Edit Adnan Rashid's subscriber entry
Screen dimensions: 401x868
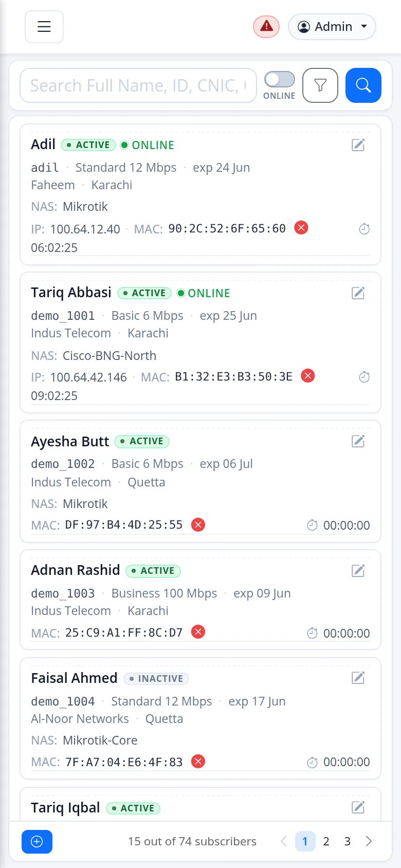point(358,571)
